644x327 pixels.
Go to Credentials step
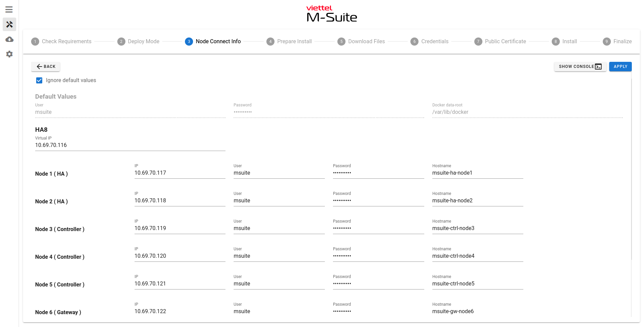tap(435, 42)
